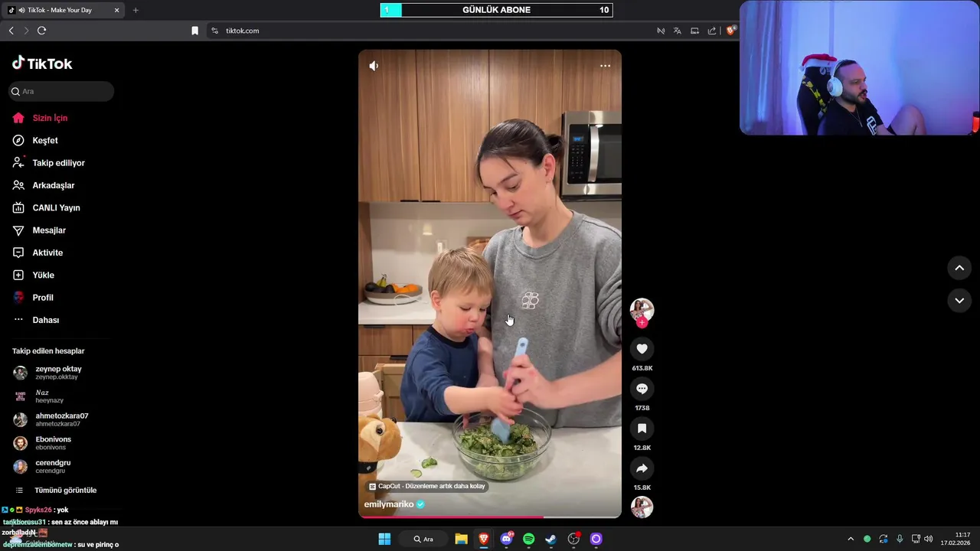This screenshot has width=980, height=551.
Task: Show hidden system tray icons
Action: (x=850, y=539)
